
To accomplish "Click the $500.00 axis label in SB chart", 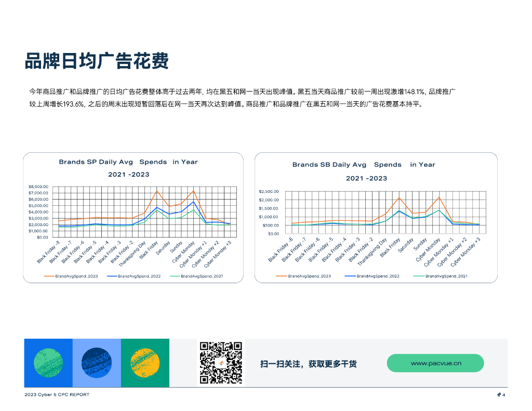I will coord(270,226).
